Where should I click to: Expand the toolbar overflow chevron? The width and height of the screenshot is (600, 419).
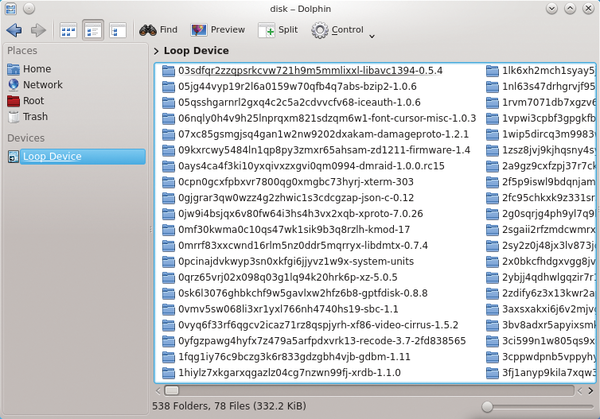(x=372, y=36)
